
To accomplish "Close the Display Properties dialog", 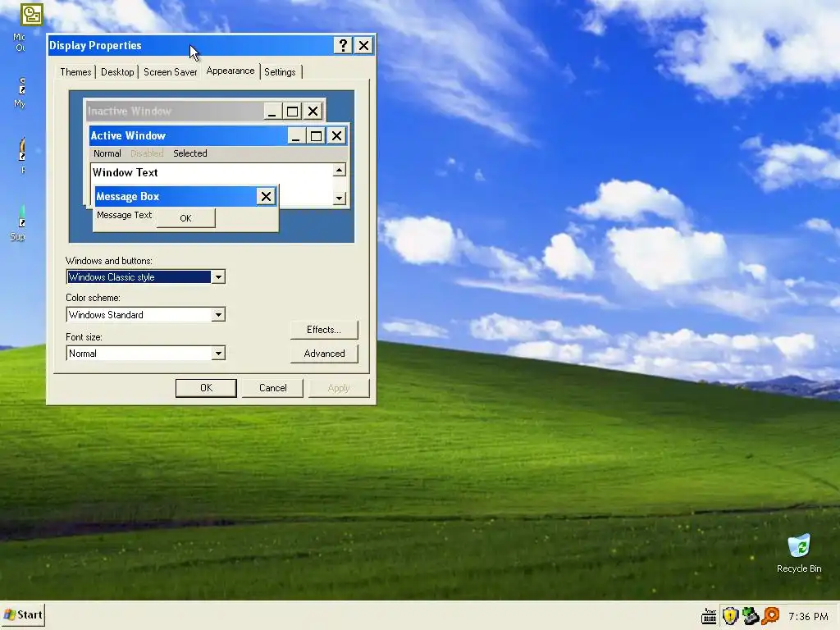I will pos(363,46).
